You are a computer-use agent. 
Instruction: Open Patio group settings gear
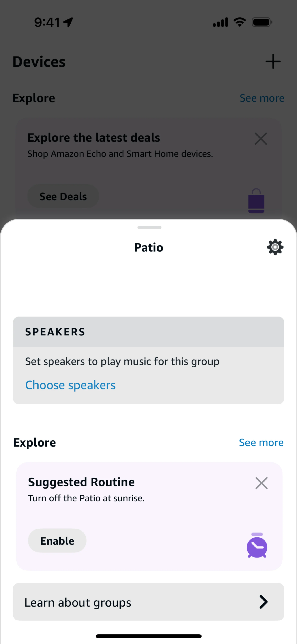(x=275, y=247)
